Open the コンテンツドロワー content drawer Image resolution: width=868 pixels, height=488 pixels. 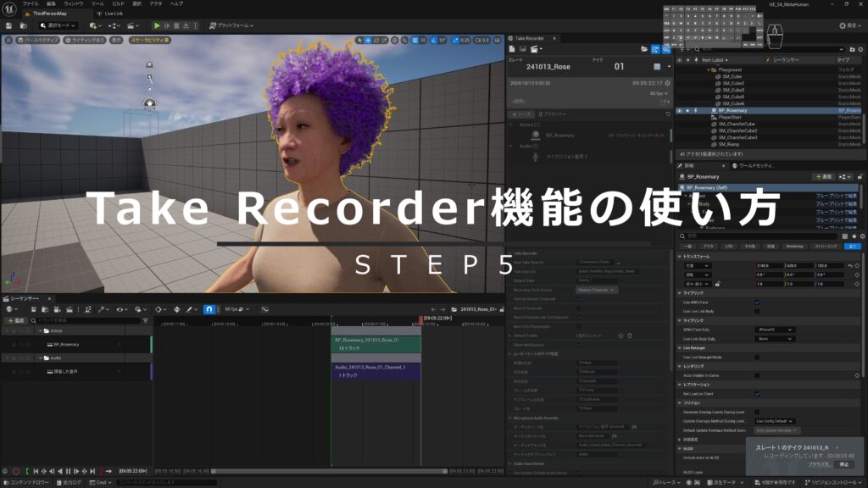point(26,482)
